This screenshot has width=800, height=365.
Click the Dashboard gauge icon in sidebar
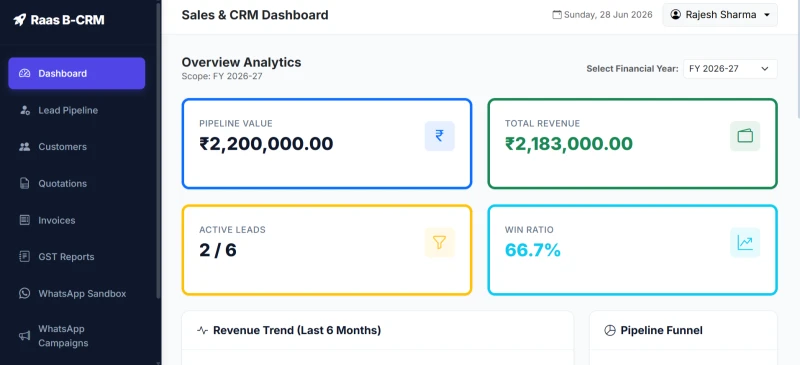pos(24,74)
